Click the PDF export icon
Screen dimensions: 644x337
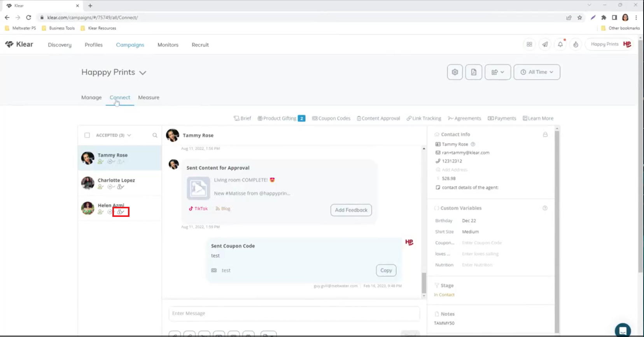point(473,72)
